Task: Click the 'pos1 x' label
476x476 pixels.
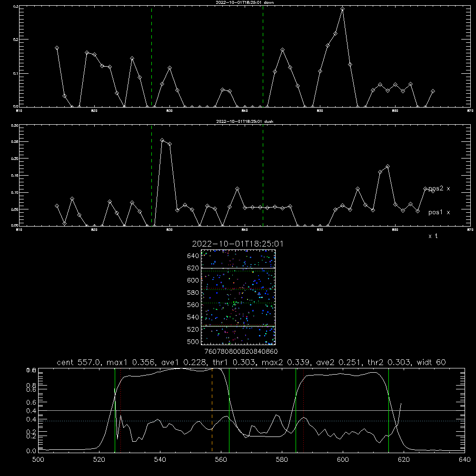Action: (x=439, y=212)
